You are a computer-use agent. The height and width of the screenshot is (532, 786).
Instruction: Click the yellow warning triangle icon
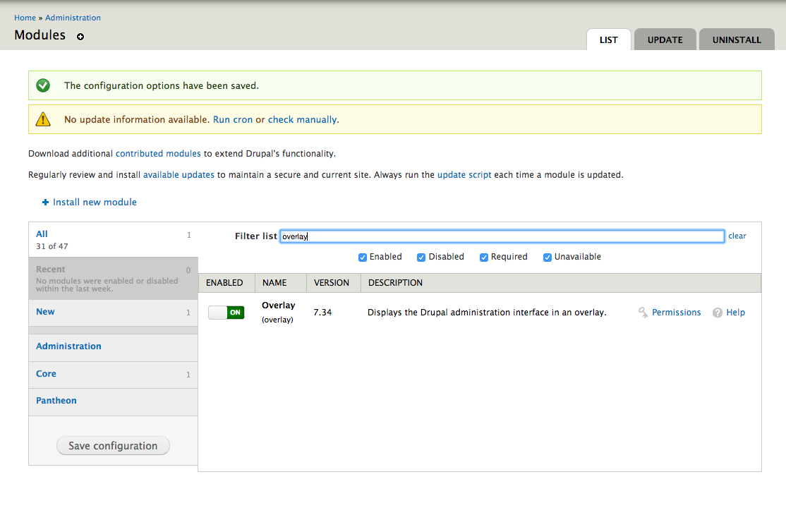43,119
